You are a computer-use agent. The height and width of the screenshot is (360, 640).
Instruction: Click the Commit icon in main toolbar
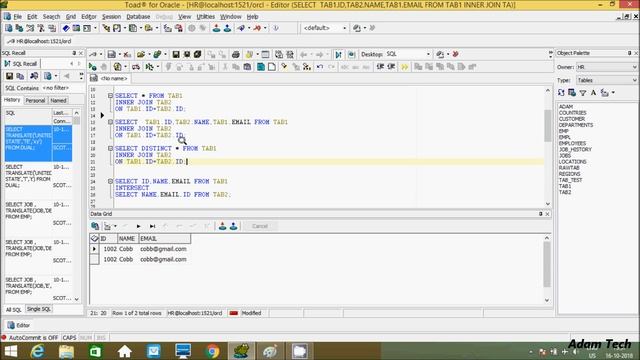click(x=216, y=28)
